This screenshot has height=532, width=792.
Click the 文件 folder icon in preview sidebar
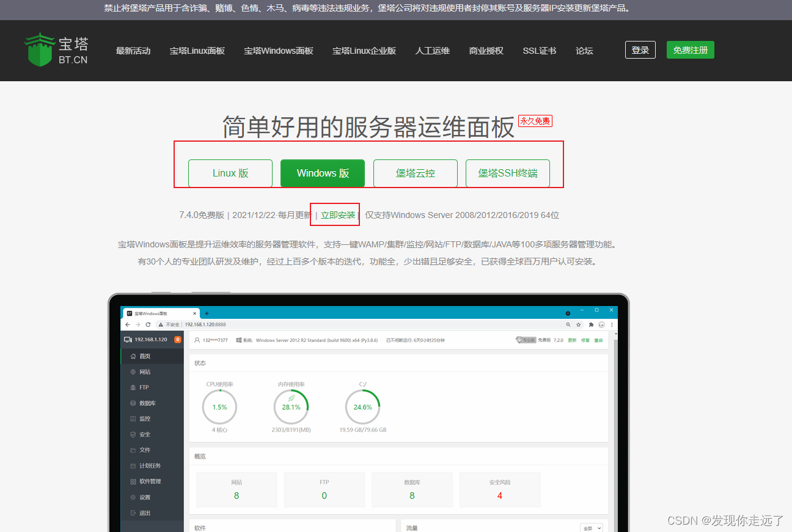click(x=133, y=450)
